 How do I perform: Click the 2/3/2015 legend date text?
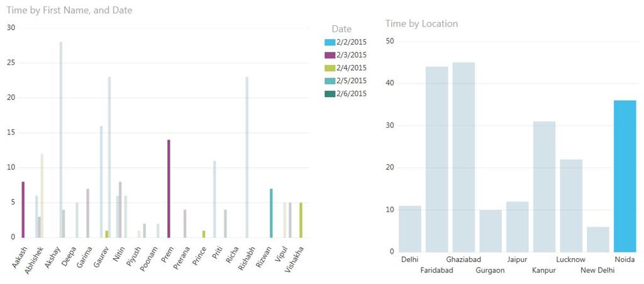pos(351,55)
